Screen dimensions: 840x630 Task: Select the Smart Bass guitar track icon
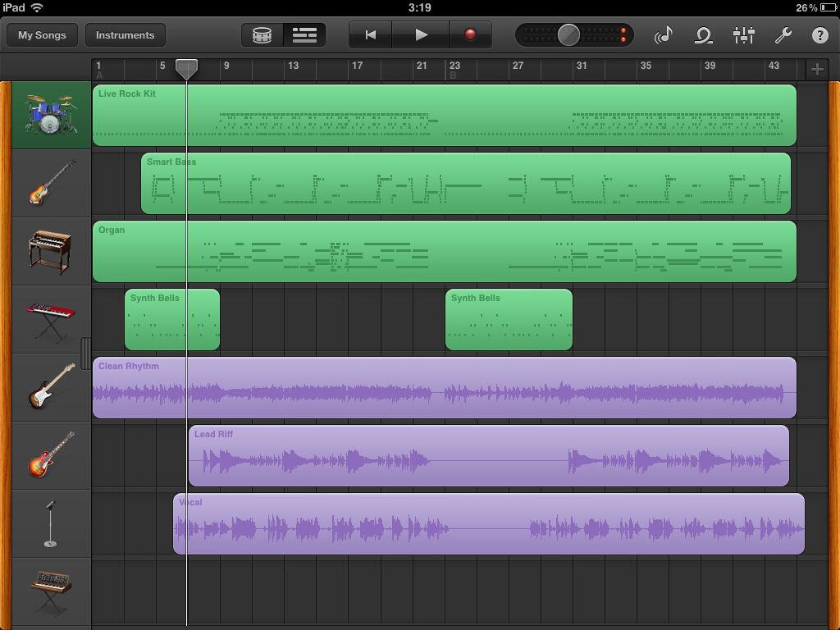point(50,183)
